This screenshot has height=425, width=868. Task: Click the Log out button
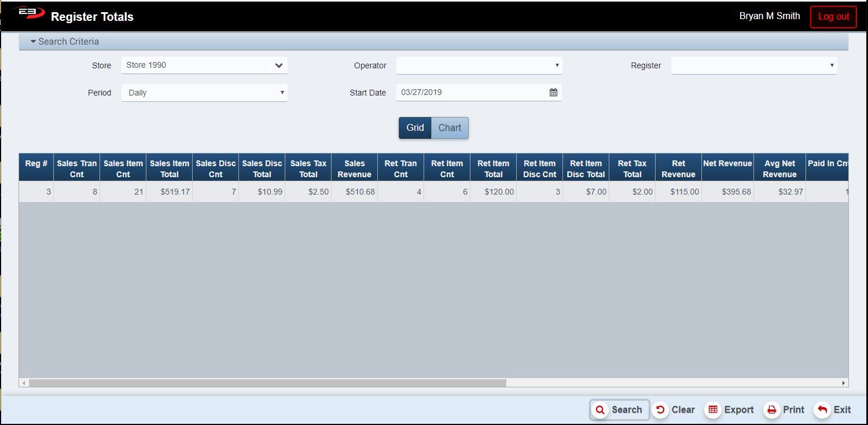coord(833,17)
